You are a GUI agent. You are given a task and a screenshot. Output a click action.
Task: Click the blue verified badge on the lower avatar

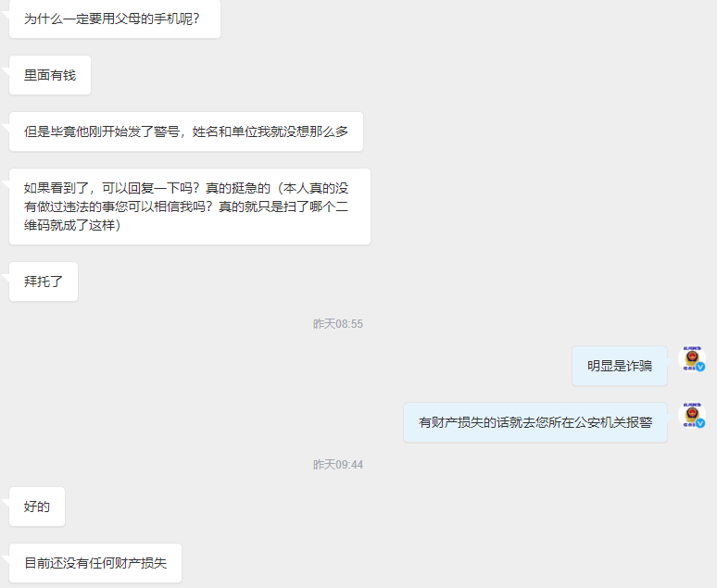(700, 423)
